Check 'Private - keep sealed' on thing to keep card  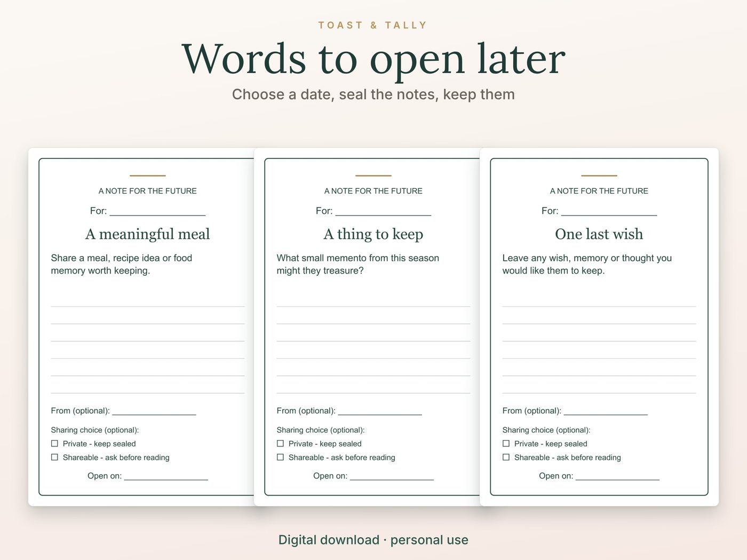[280, 444]
